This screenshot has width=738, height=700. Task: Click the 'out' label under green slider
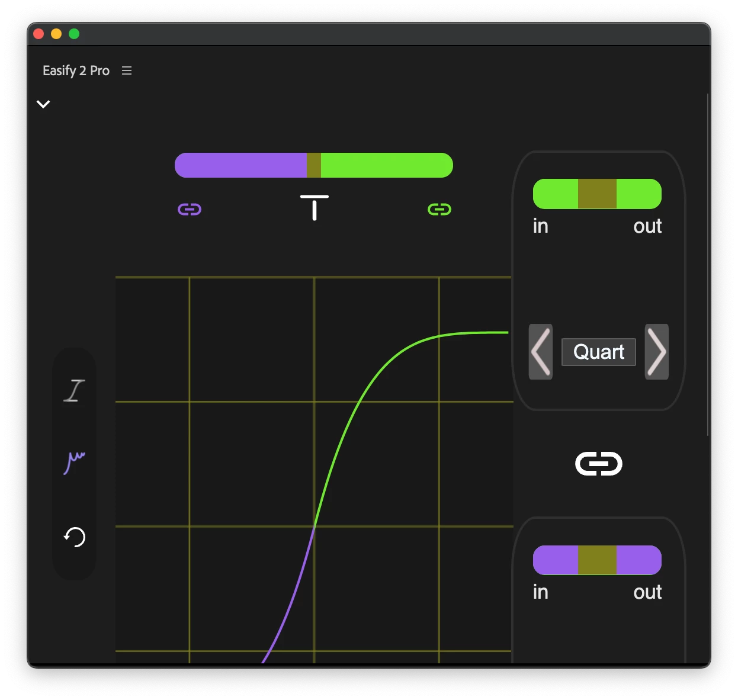647,226
